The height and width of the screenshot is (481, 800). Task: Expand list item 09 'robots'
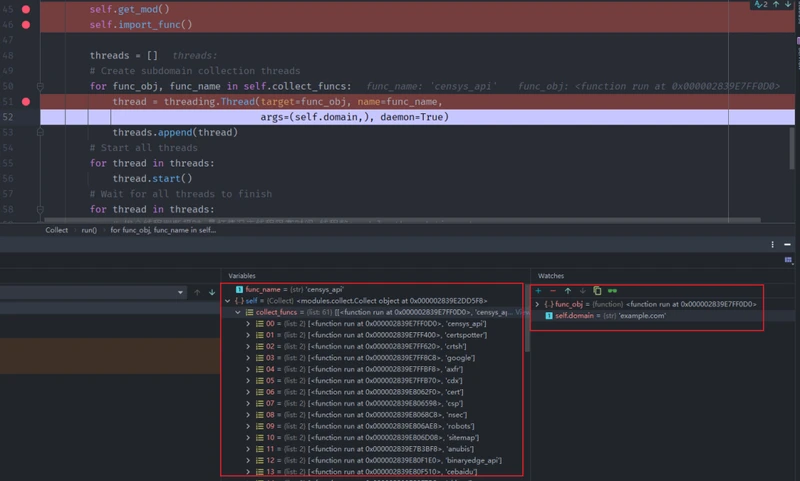tap(248, 426)
